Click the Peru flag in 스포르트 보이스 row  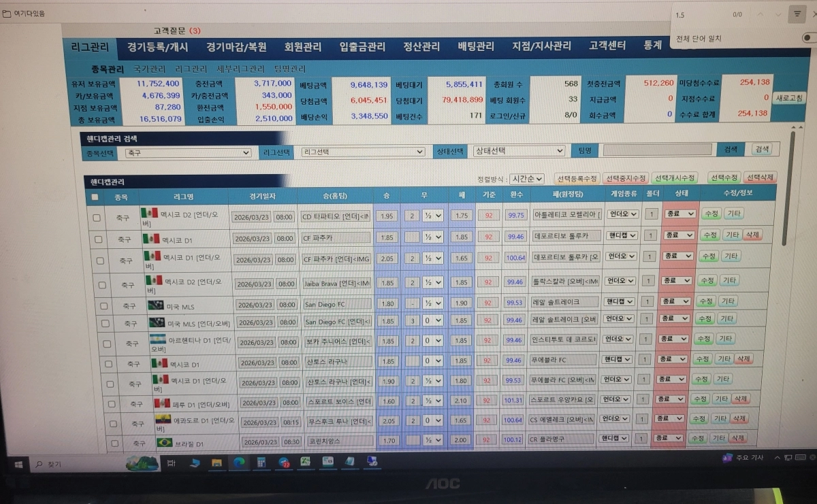(162, 403)
